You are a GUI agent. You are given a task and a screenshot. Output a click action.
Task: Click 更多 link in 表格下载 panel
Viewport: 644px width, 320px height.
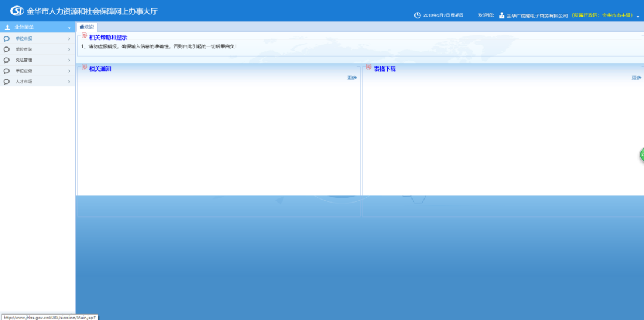tap(636, 77)
